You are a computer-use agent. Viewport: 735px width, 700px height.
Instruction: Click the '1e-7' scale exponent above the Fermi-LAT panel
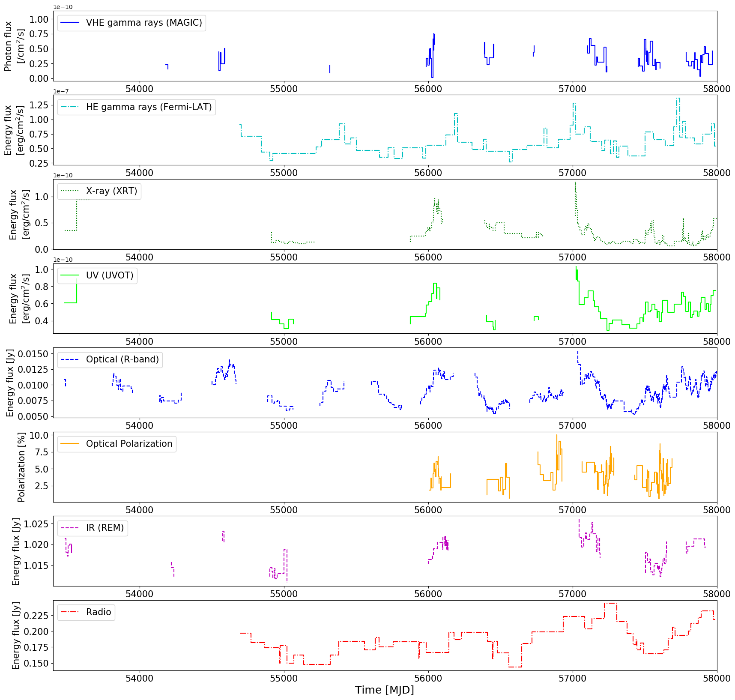click(x=60, y=91)
